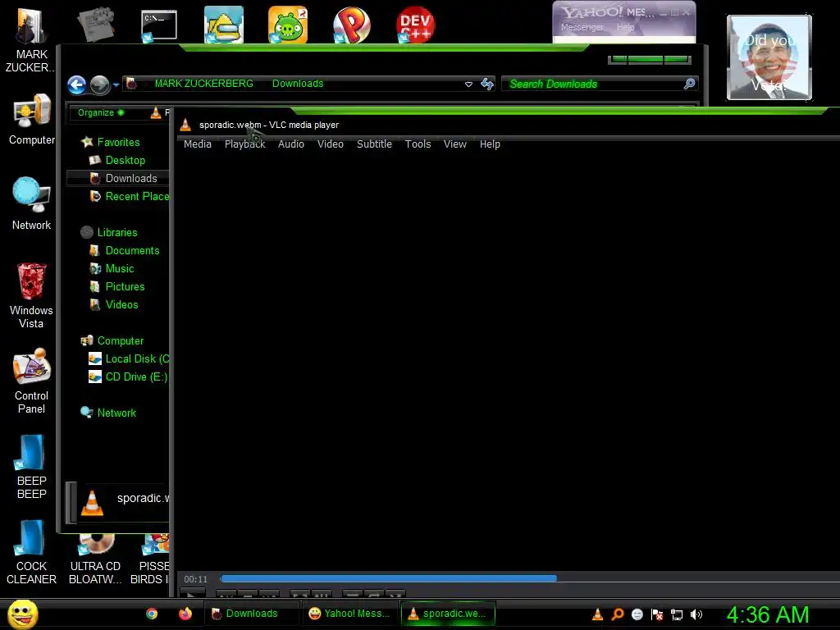
Task: Select CD Drive (E:) in navigation pane
Action: pyautogui.click(x=136, y=377)
